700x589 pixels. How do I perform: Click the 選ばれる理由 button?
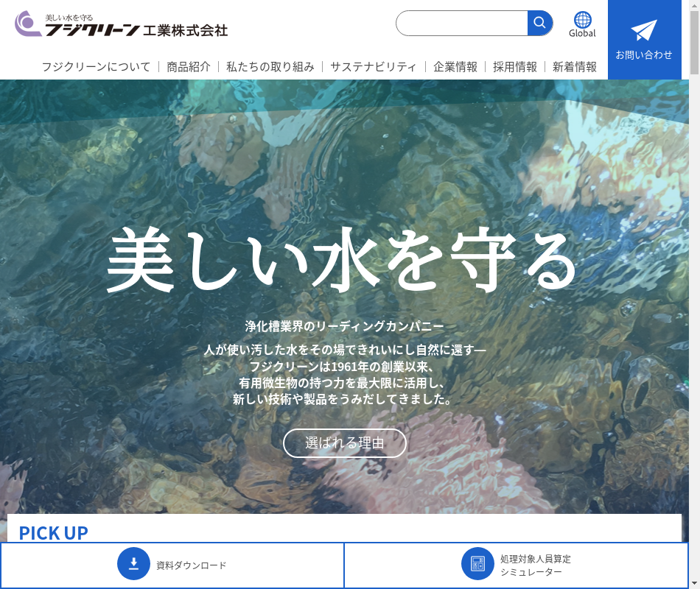(345, 443)
